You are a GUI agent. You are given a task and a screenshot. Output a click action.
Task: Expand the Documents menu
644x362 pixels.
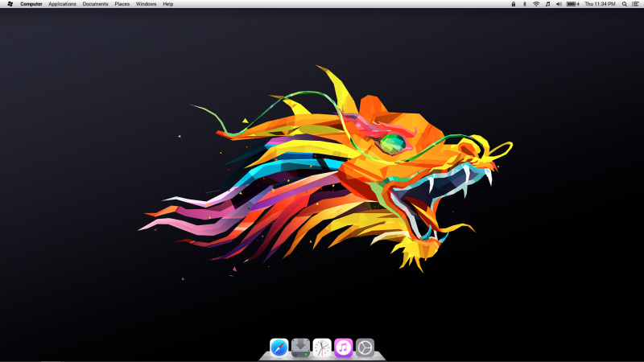pyautogui.click(x=95, y=4)
